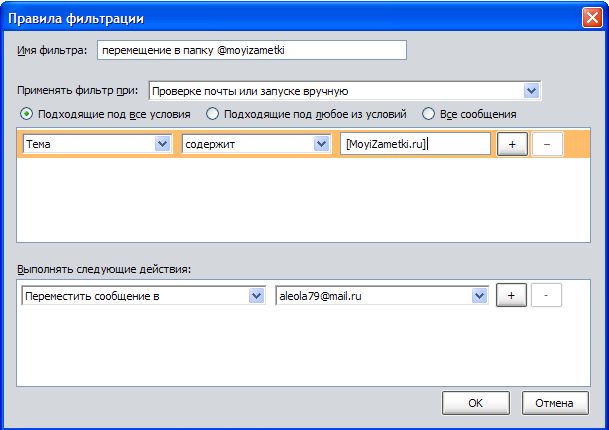Close the Правила фильтрации dialog
Viewport: 609px width, 430px height.
(592, 17)
